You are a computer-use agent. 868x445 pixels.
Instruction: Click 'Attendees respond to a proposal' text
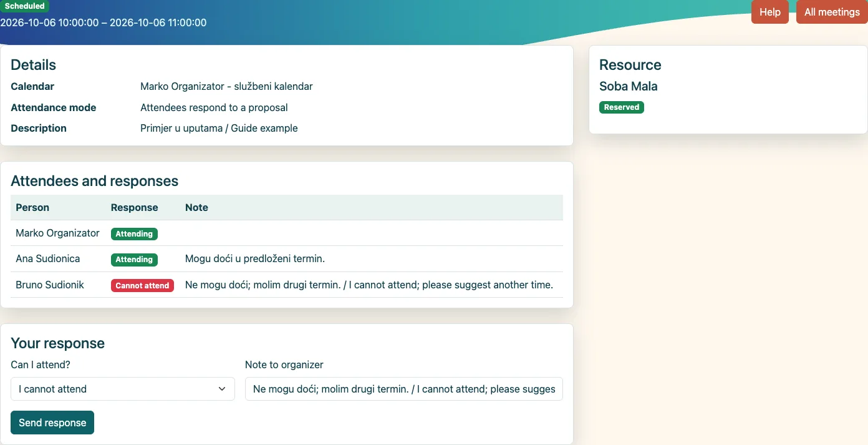click(214, 107)
